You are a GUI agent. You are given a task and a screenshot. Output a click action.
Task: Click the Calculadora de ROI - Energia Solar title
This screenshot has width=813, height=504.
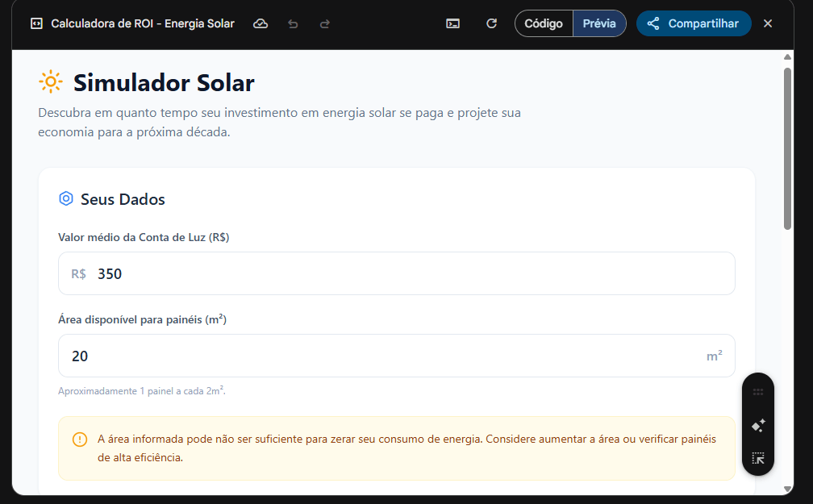143,23
